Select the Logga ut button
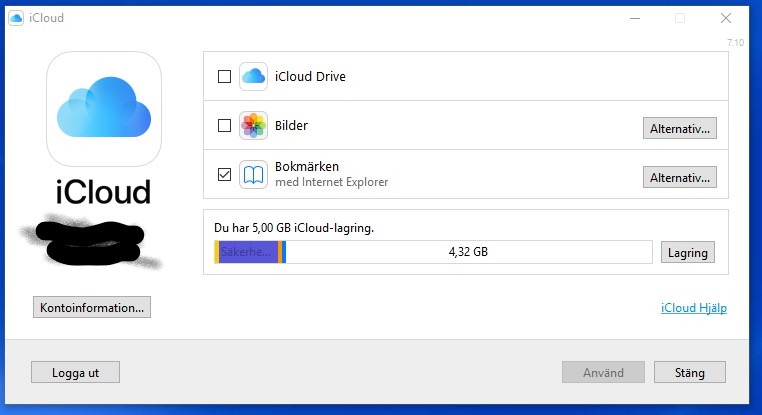The height and width of the screenshot is (415, 762). coord(75,372)
